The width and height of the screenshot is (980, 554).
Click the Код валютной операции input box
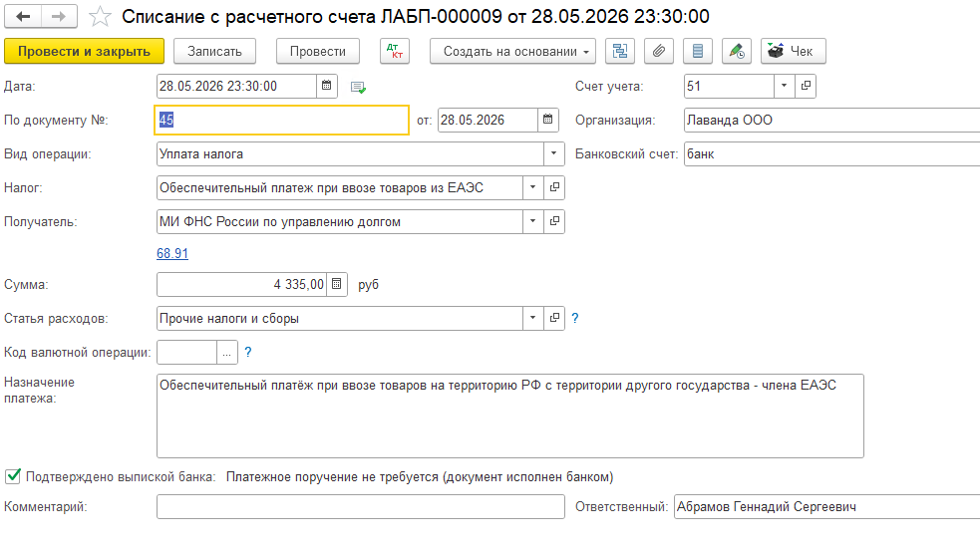[186, 353]
